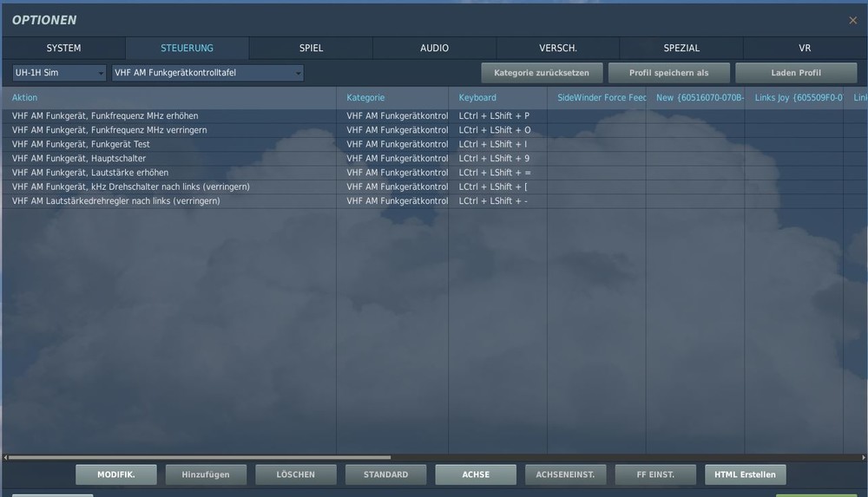Click Laden Profil button
The image size is (868, 497).
click(796, 73)
